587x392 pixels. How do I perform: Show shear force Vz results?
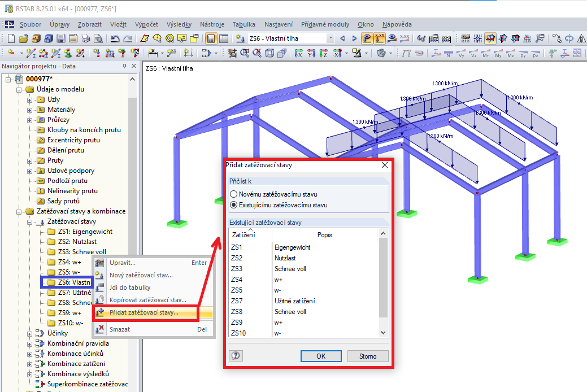(473, 53)
